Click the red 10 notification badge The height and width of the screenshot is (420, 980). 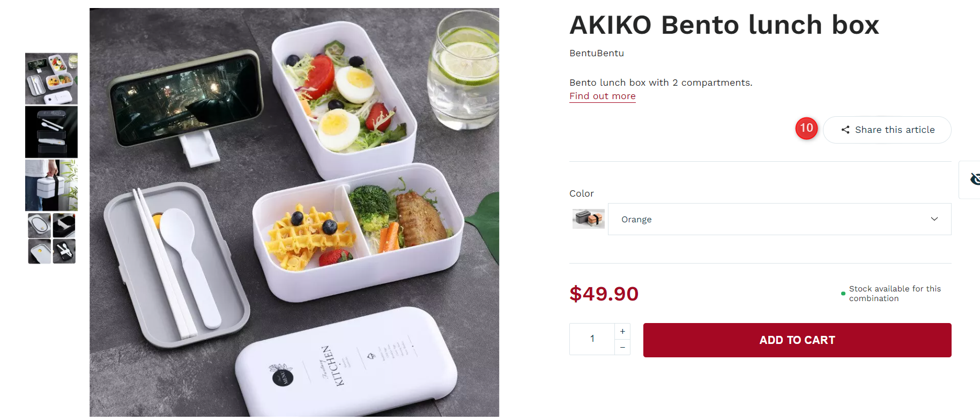tap(806, 128)
